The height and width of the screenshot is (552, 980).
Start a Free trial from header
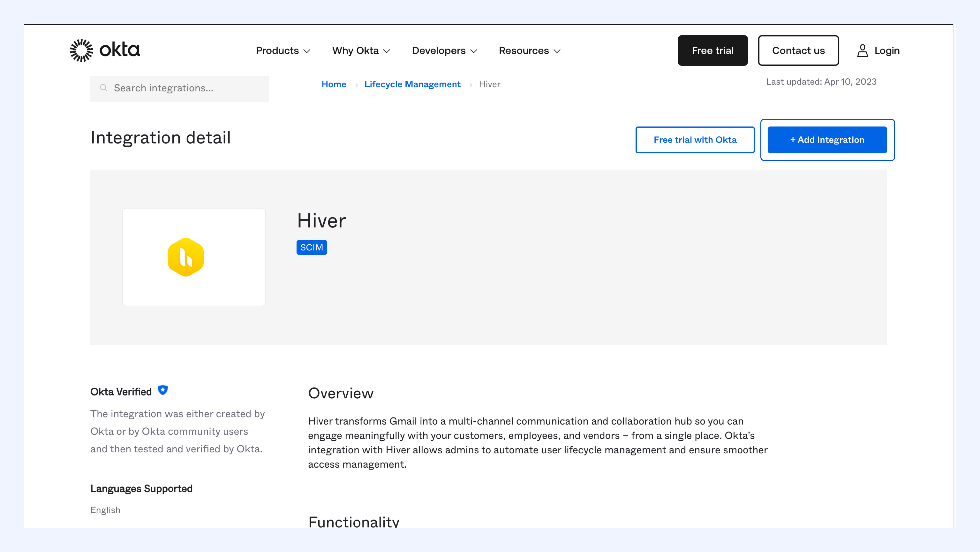tap(712, 50)
